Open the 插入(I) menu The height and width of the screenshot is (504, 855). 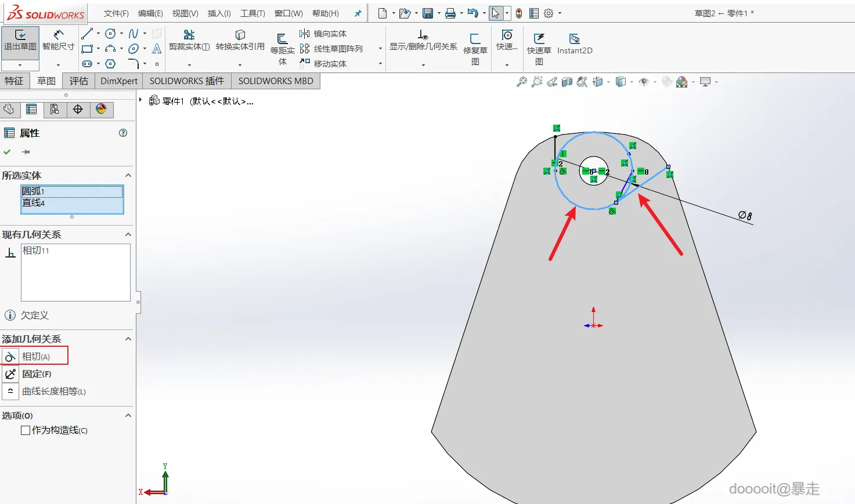tap(219, 13)
